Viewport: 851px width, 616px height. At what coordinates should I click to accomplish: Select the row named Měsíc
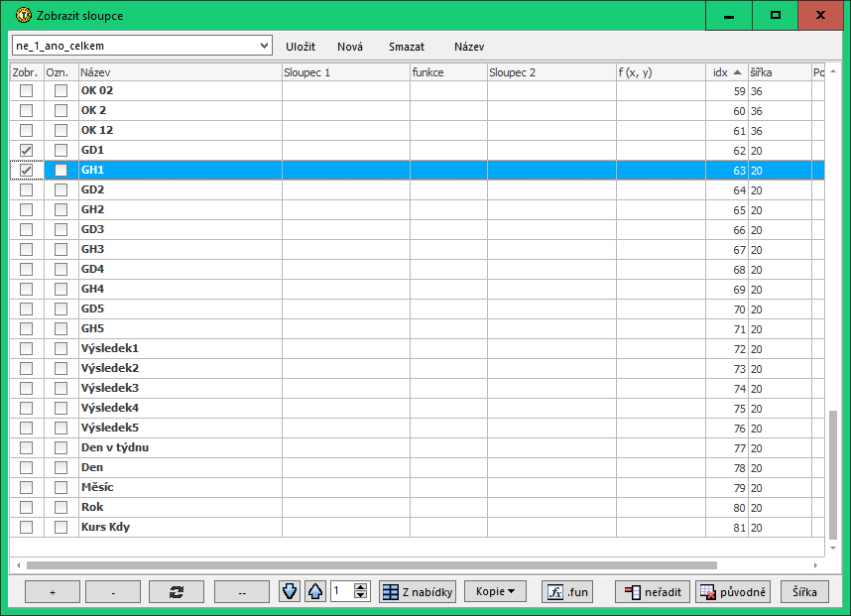tap(417, 487)
